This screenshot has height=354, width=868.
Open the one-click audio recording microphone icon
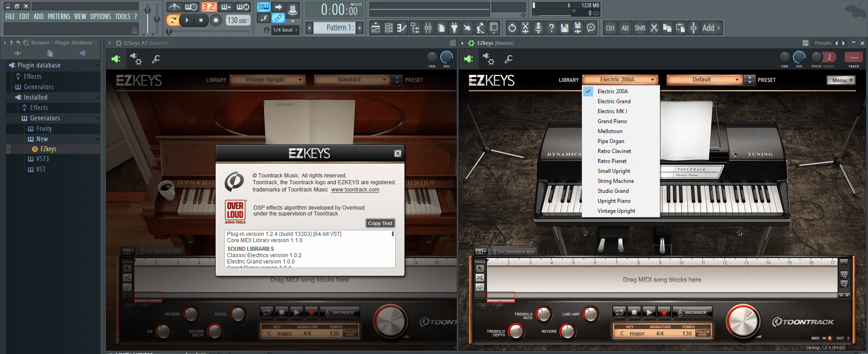538,28
